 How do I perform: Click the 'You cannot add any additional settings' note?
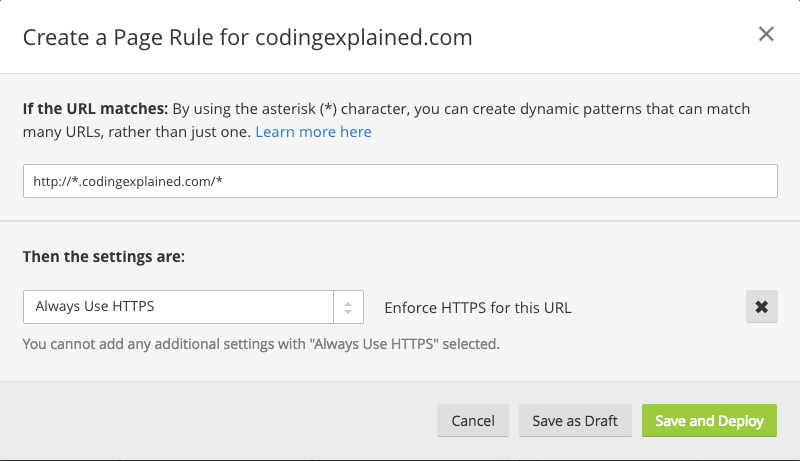[261, 344]
